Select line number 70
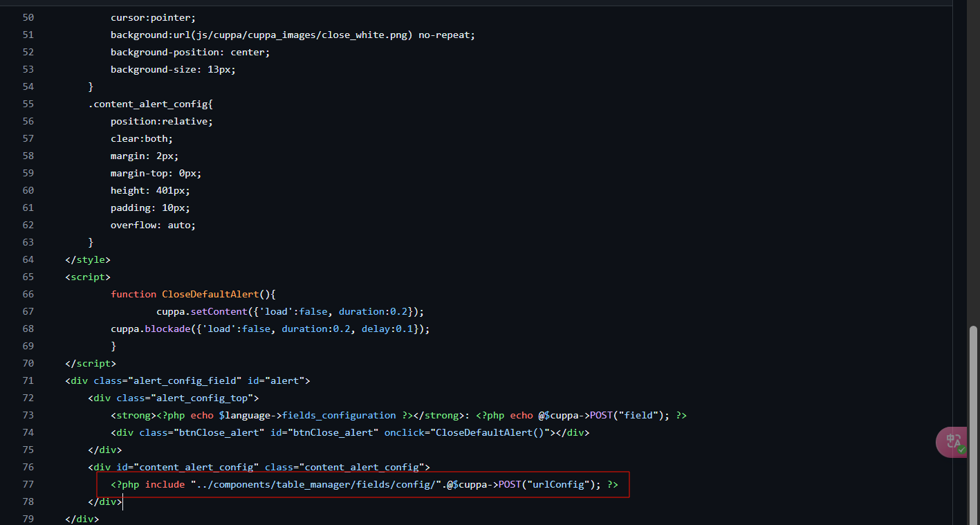The width and height of the screenshot is (980, 525). pos(28,363)
